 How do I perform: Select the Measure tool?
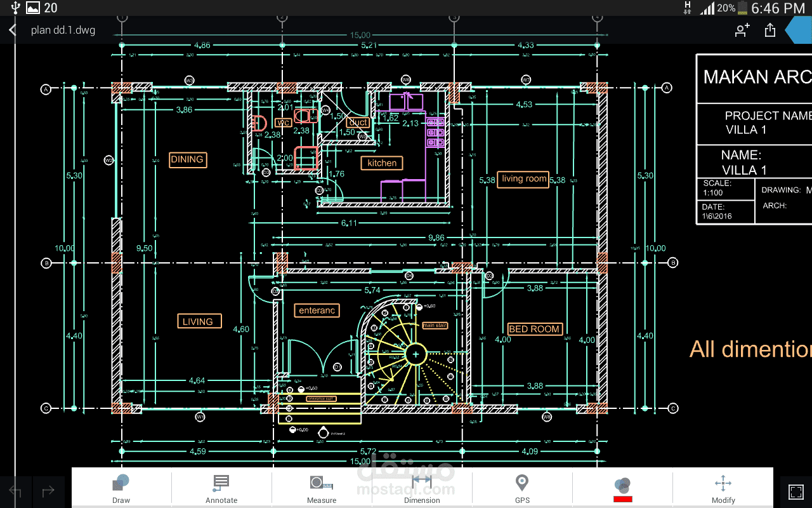pyautogui.click(x=322, y=489)
